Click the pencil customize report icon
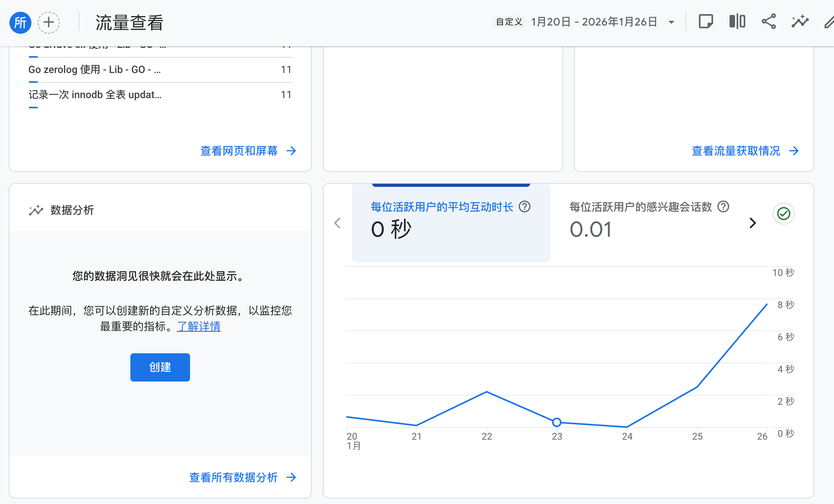 pos(829,22)
